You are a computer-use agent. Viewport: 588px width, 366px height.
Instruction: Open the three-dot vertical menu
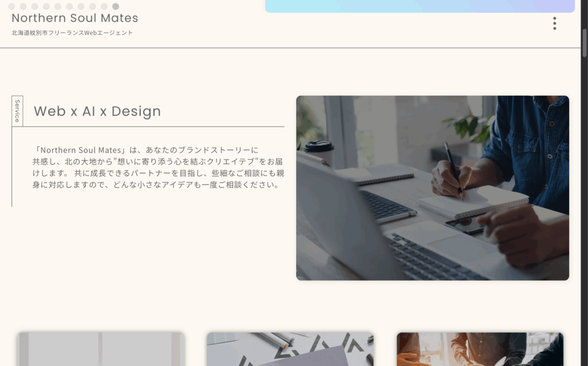pyautogui.click(x=554, y=23)
